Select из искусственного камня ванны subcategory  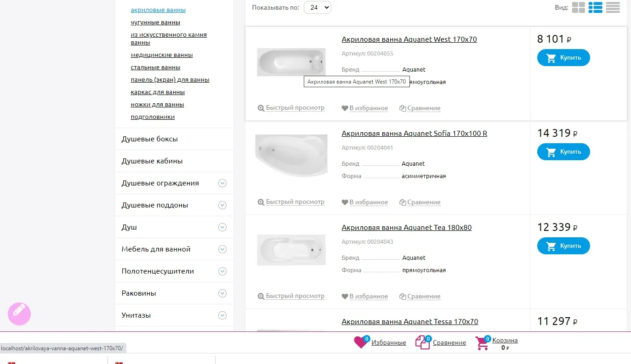point(169,39)
